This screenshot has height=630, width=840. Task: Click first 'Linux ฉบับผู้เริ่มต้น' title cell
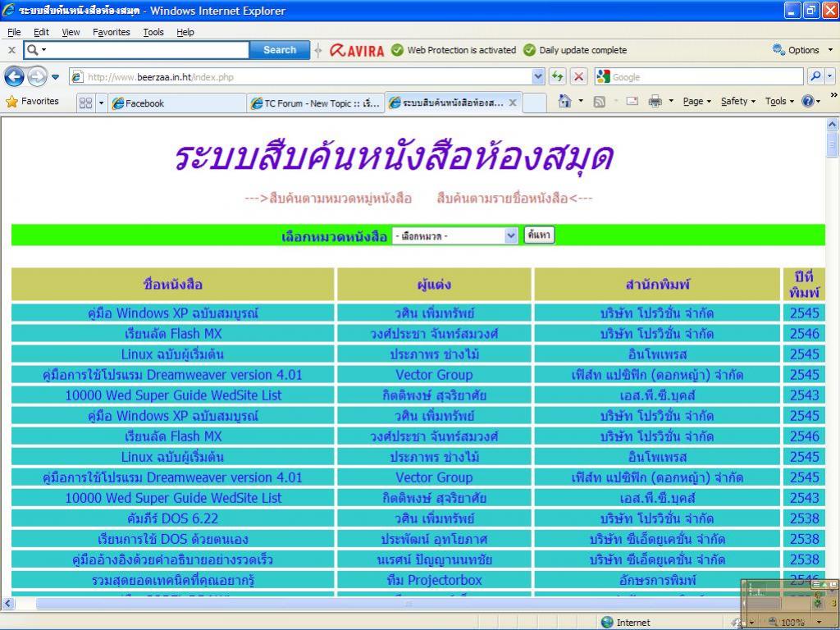[x=172, y=354]
